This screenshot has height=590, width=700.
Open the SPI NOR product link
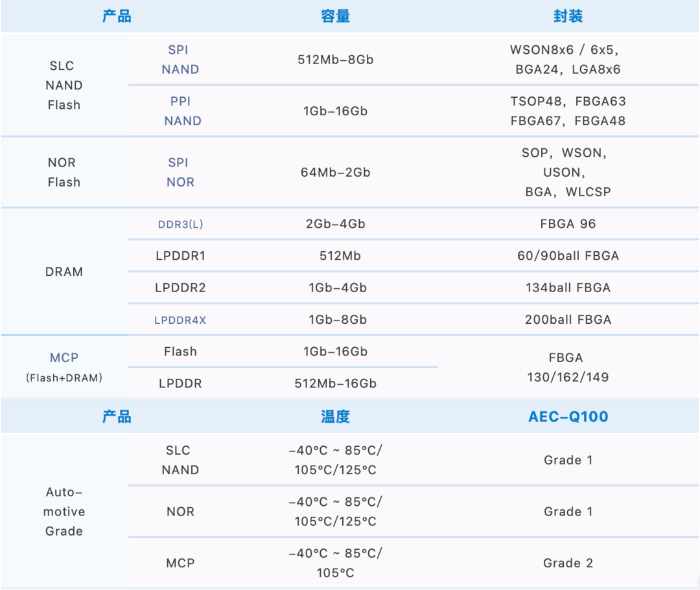(x=180, y=172)
